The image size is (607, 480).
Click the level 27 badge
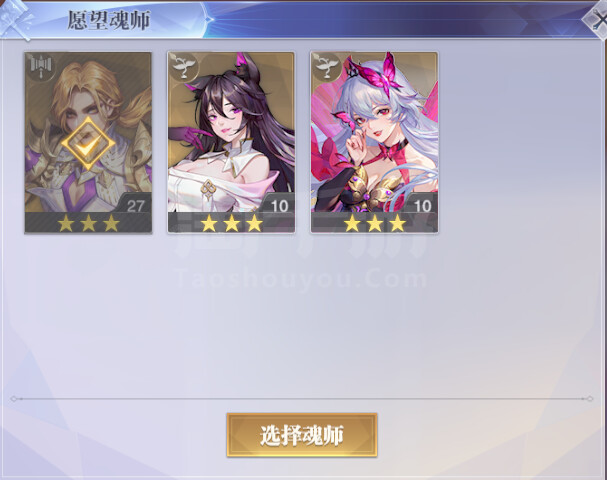coord(135,205)
